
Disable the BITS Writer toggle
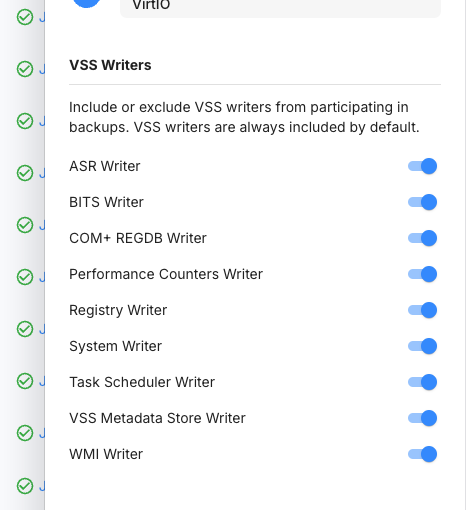[422, 202]
